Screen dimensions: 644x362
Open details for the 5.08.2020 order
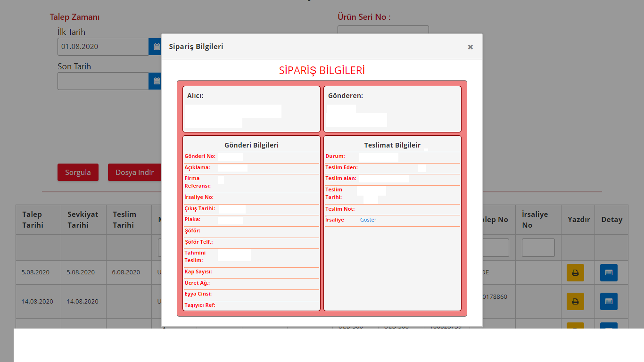(x=609, y=272)
